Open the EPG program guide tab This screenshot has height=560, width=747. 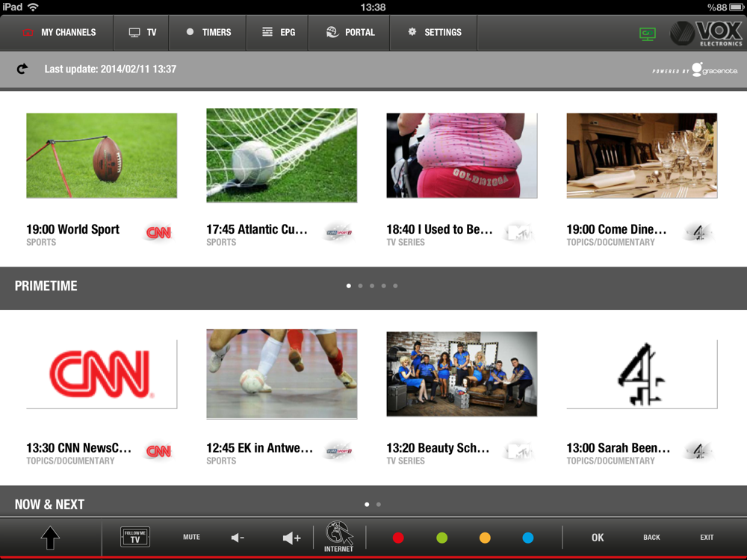pyautogui.click(x=278, y=32)
